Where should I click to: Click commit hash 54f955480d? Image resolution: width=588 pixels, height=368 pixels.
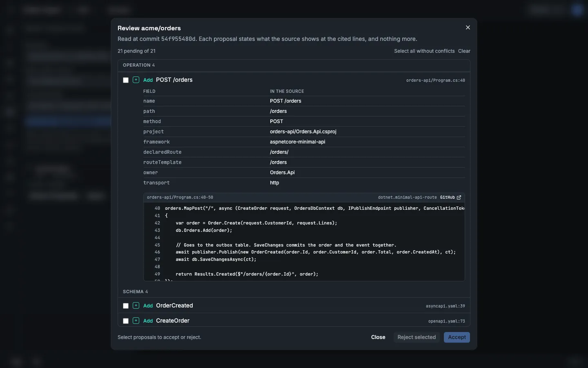pos(178,39)
